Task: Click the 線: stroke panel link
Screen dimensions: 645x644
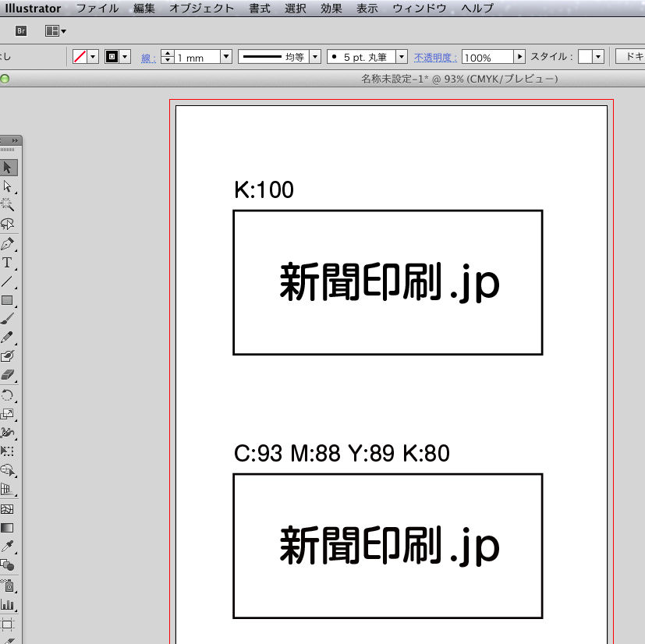Action: tap(148, 58)
